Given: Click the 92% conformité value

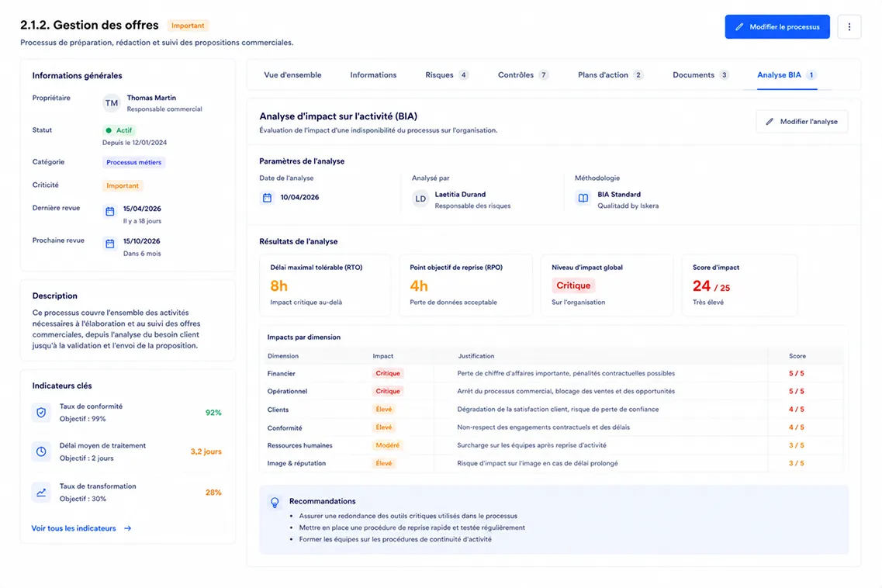Looking at the screenshot, I should [x=213, y=413].
